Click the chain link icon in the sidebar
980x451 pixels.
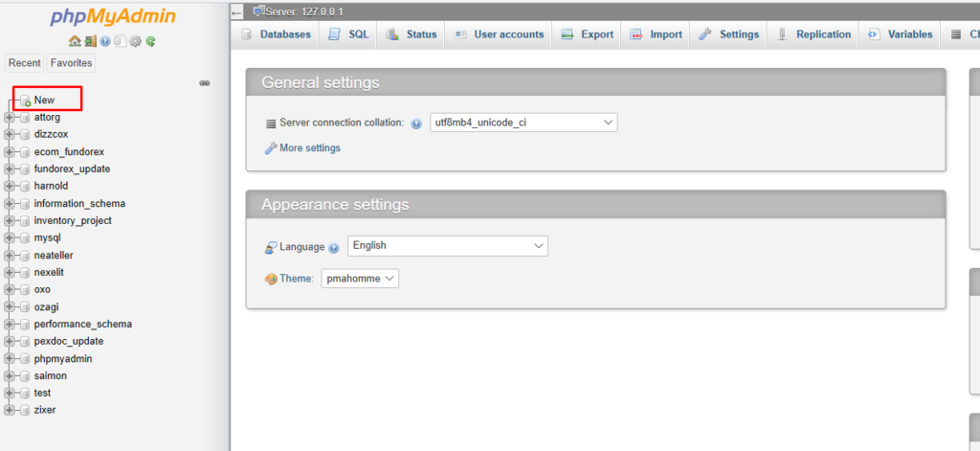[x=205, y=83]
